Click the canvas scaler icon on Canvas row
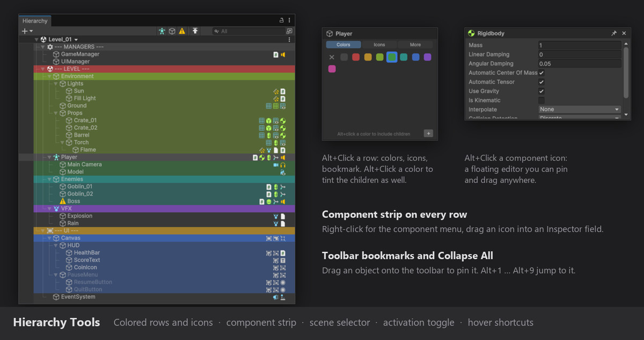This screenshot has height=340, width=644. point(276,238)
